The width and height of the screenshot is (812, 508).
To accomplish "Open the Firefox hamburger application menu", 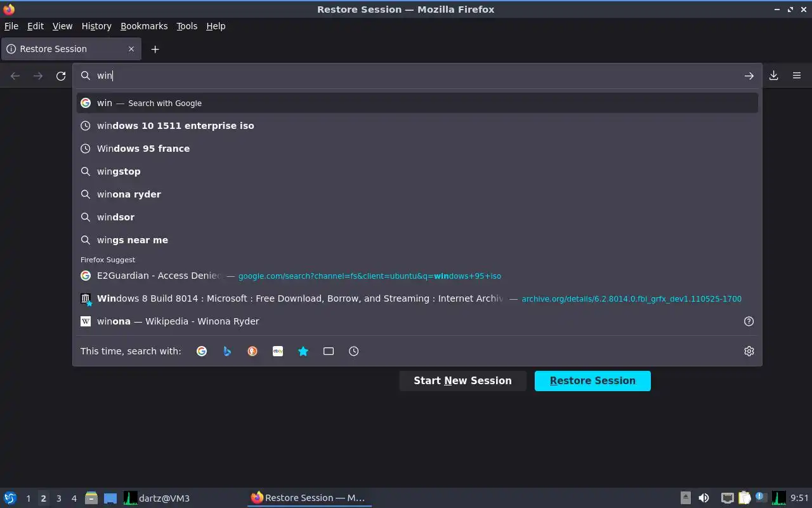I will pyautogui.click(x=797, y=76).
